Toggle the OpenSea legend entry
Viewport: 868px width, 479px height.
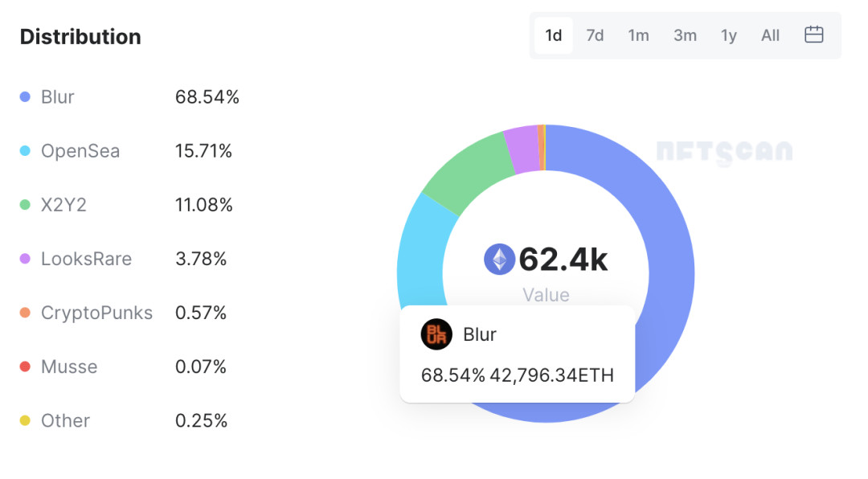point(80,151)
